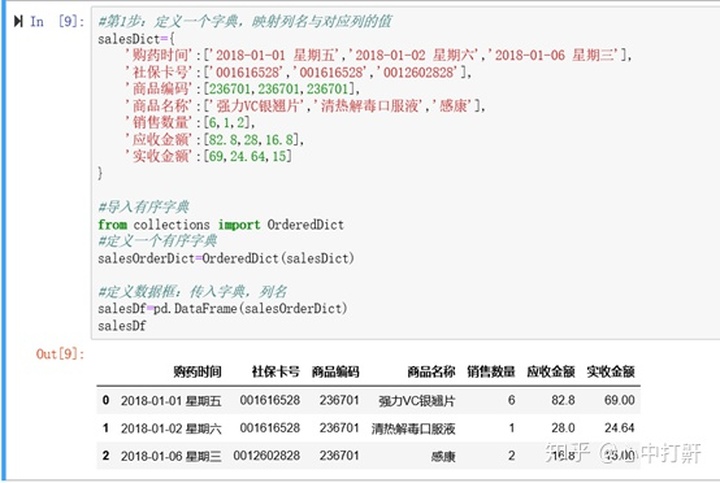The image size is (720, 483).
Task: Click the cell '82.8' in the table
Action: pyautogui.click(x=563, y=400)
